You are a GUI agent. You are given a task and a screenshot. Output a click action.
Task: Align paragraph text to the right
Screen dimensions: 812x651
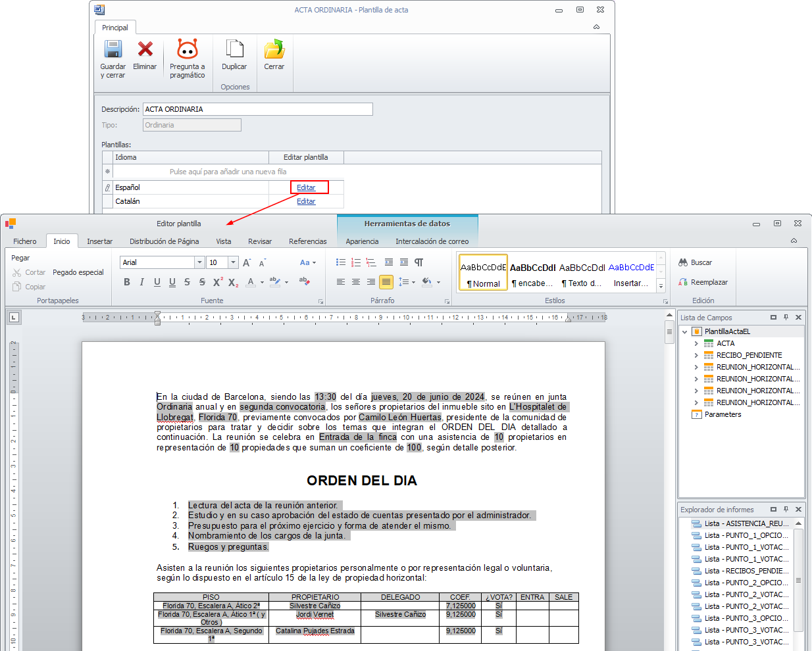pyautogui.click(x=371, y=281)
